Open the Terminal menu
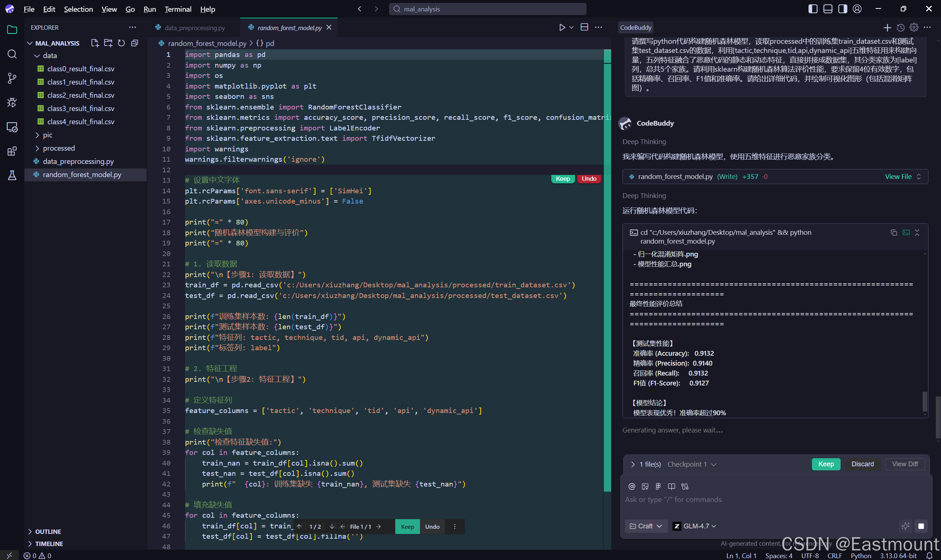The height and width of the screenshot is (560, 941). pyautogui.click(x=178, y=9)
